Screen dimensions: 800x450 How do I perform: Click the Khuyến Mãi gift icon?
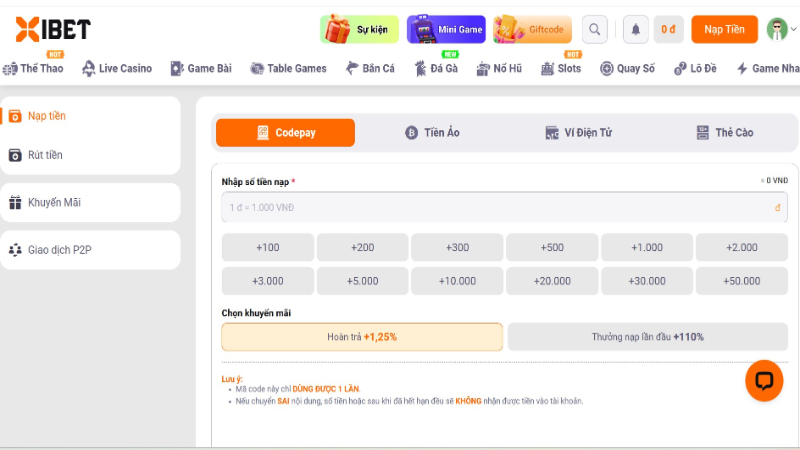pos(15,203)
